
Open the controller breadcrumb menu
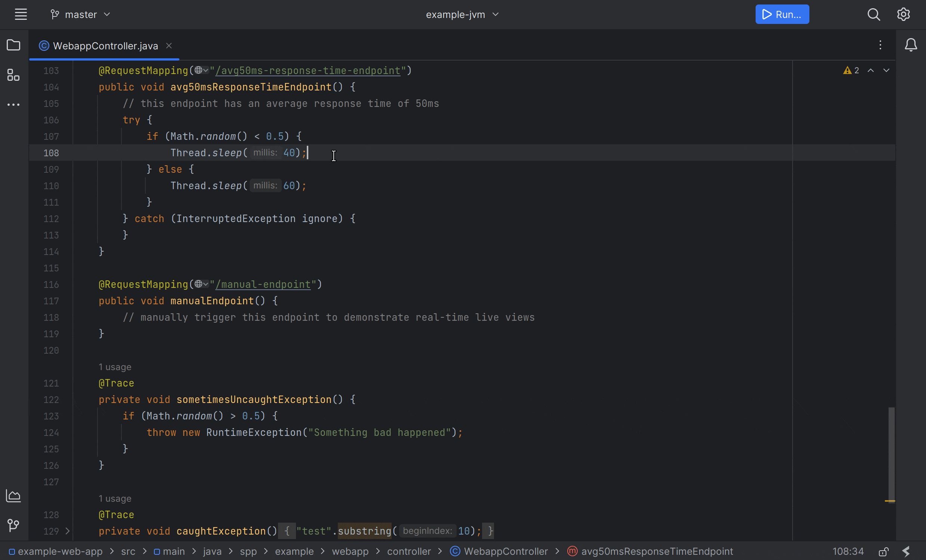coord(409,551)
